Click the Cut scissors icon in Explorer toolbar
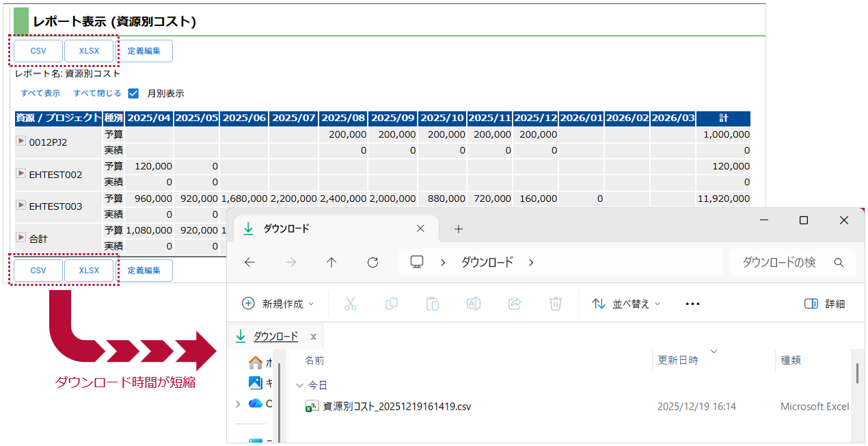This screenshot has width=868, height=446. (x=351, y=304)
